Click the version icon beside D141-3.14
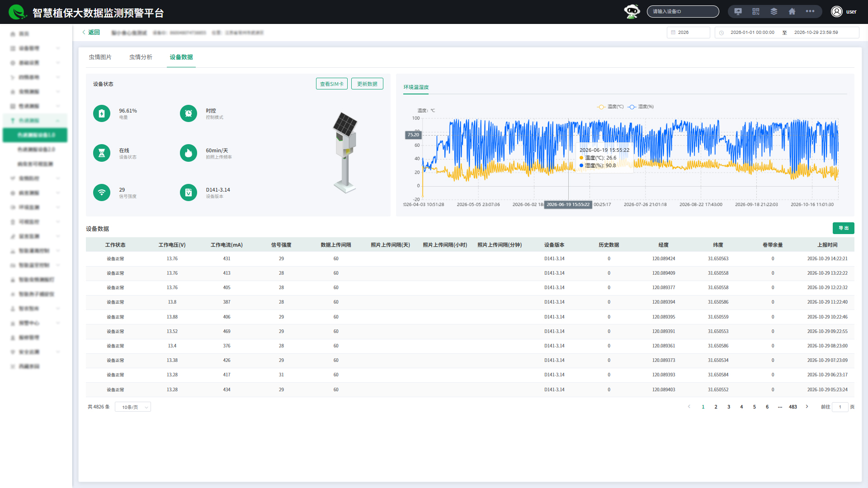This screenshot has width=868, height=488. click(x=189, y=192)
